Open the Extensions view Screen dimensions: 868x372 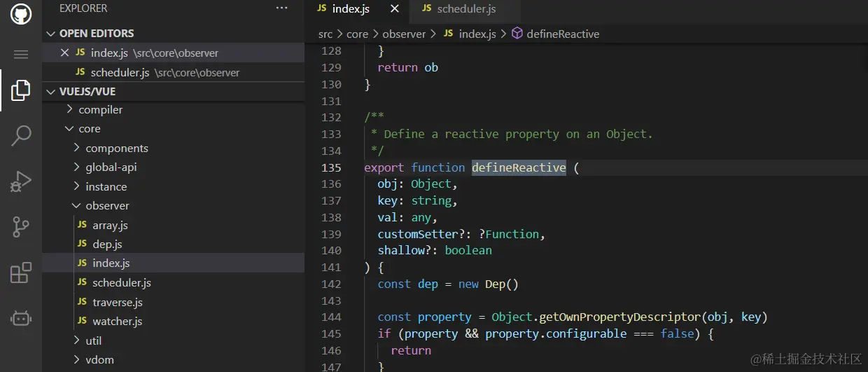[x=21, y=273]
